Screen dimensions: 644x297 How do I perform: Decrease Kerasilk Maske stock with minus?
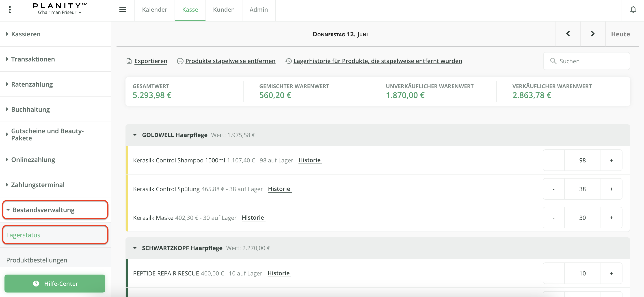[553, 218]
